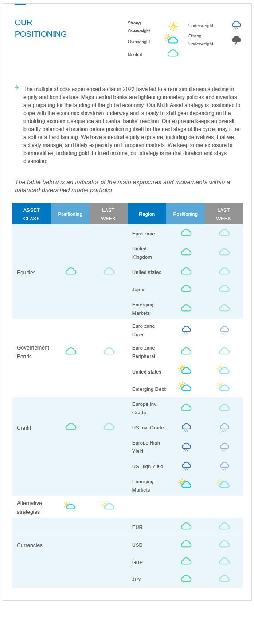Click the JPY region label

137,579
